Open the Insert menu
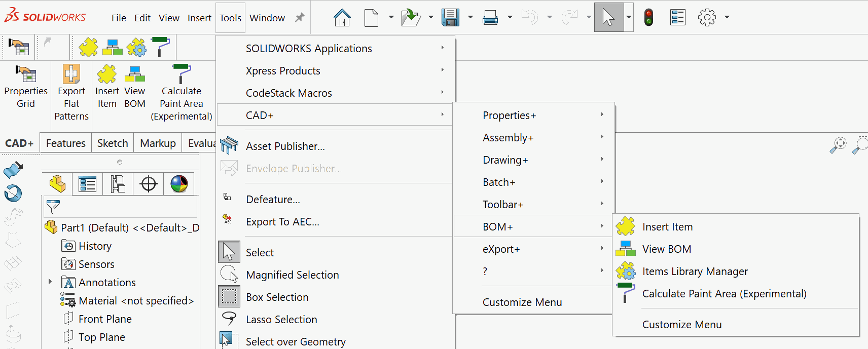The width and height of the screenshot is (868, 349). [199, 18]
